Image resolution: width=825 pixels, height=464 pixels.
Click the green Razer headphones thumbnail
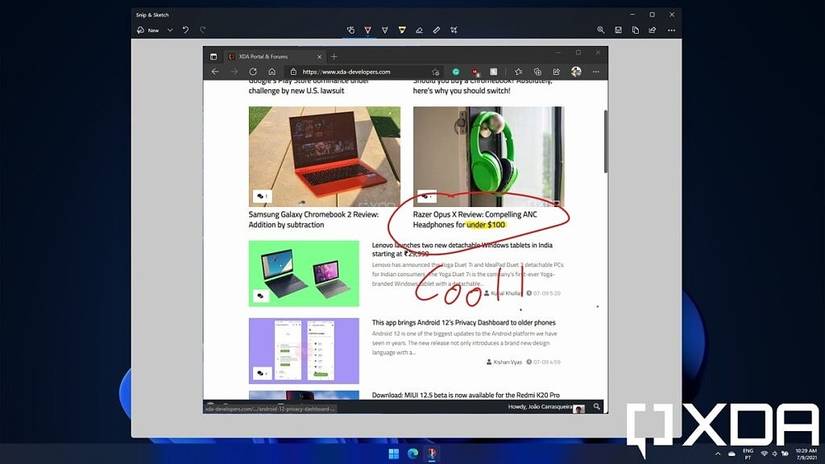(x=488, y=156)
